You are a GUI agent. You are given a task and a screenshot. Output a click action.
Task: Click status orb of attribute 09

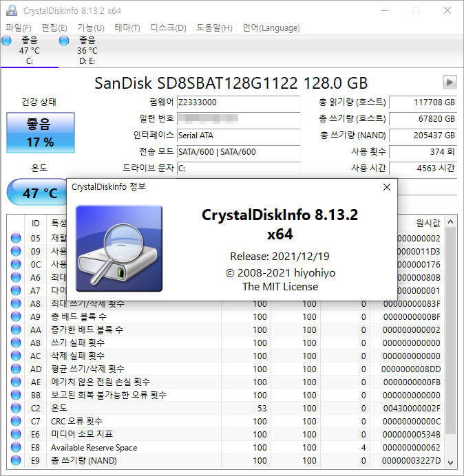pyautogui.click(x=16, y=251)
